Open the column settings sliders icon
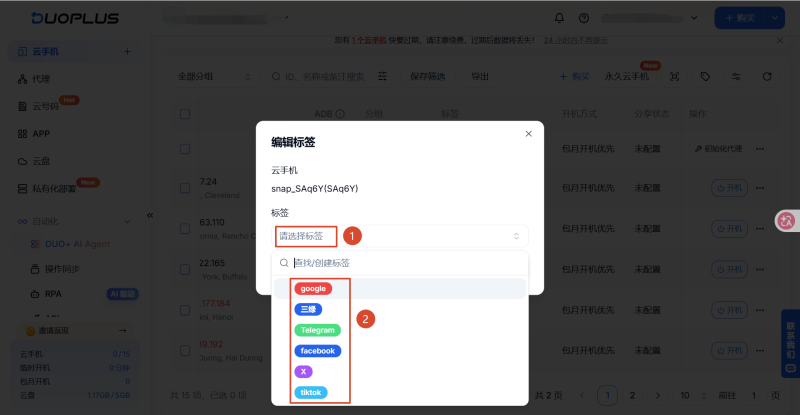Image resolution: width=800 pixels, height=415 pixels. 736,77
